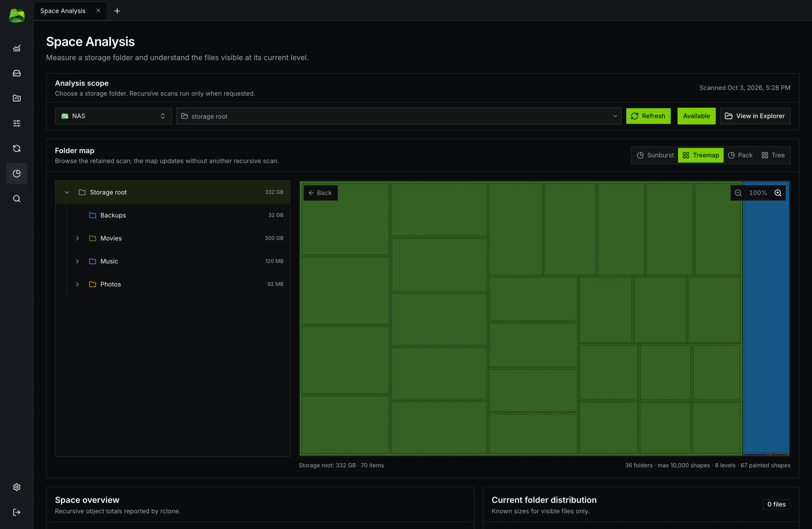Select the Treemap view
The image size is (812, 529).
click(x=700, y=155)
